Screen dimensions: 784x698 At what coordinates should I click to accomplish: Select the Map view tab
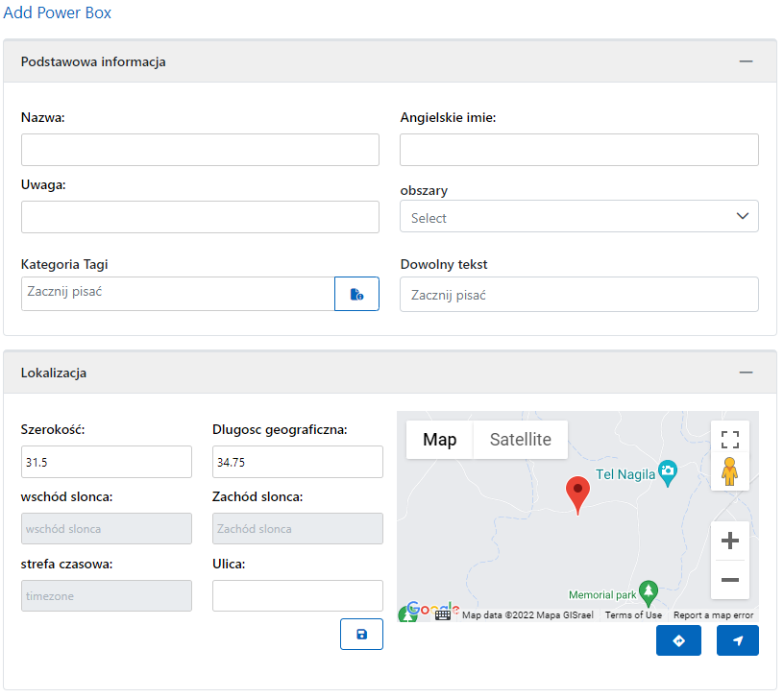tap(440, 440)
